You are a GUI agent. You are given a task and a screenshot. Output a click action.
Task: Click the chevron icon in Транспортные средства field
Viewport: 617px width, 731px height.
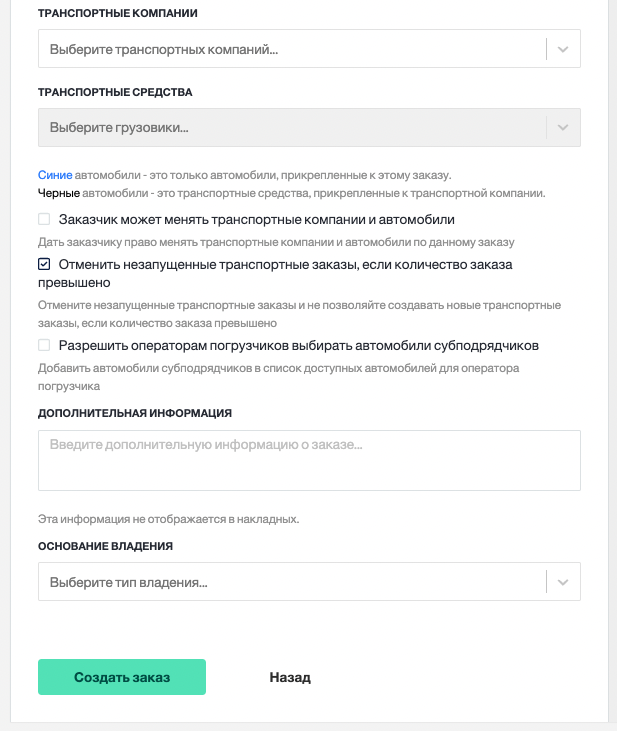pos(563,127)
